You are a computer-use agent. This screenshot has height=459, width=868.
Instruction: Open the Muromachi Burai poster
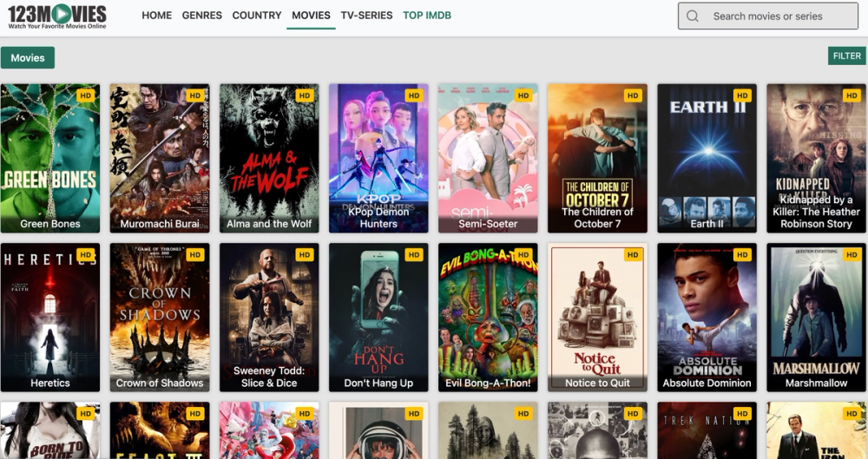pos(160,158)
